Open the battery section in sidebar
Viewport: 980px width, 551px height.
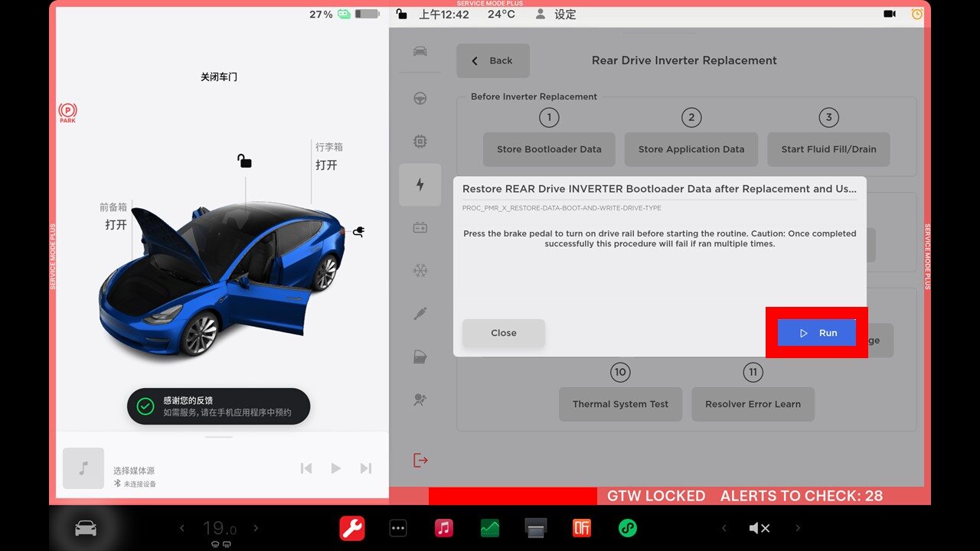(420, 227)
